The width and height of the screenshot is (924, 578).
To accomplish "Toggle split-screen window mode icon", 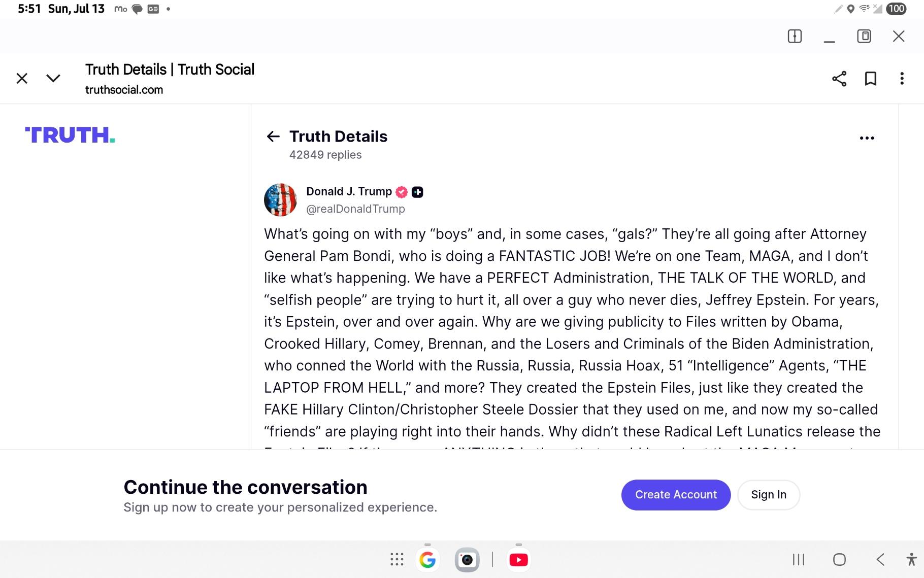I will click(x=795, y=37).
